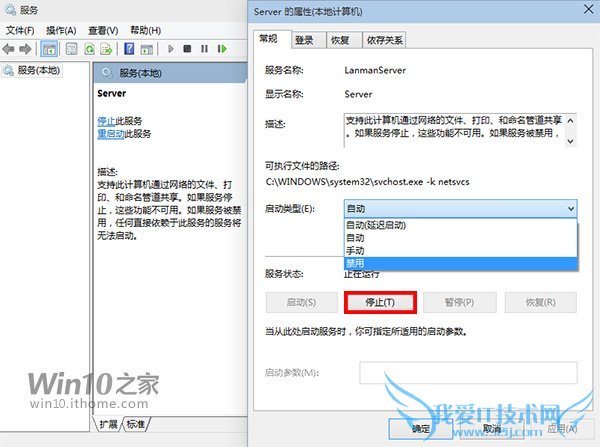Click the 应用(A) button
Screen dimensions: 600x447
point(562,429)
